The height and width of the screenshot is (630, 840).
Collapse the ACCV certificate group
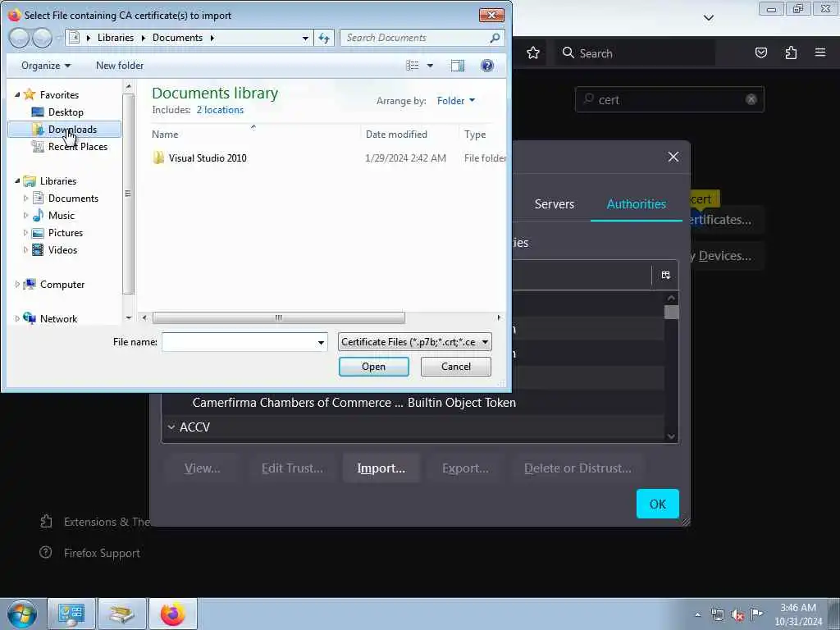171,427
